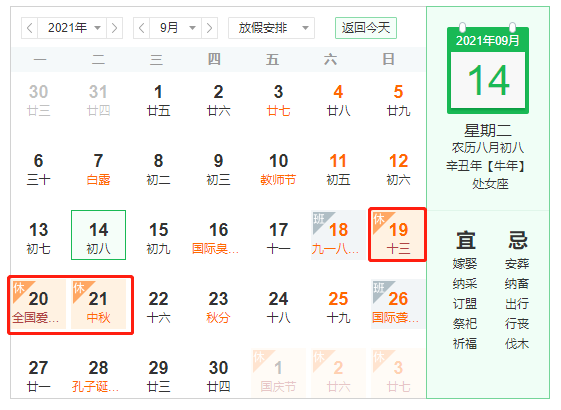Select September 10 教师节 date
Image resolution: width=561 pixels, height=410 pixels.
278,169
